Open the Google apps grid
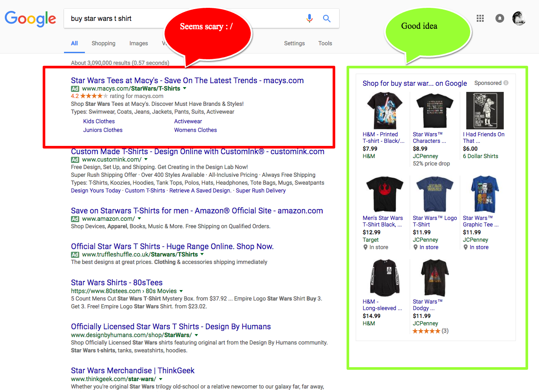The width and height of the screenshot is (539, 392). [x=480, y=18]
